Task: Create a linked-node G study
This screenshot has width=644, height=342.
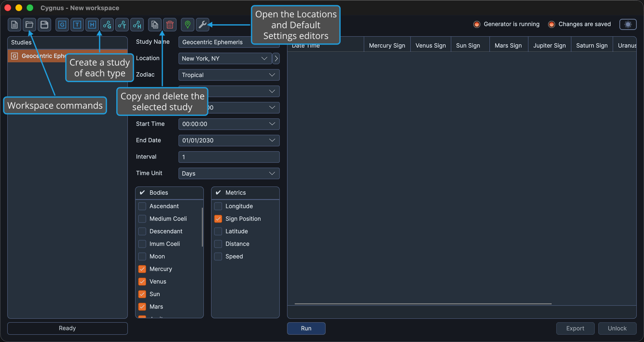Action: tap(107, 25)
